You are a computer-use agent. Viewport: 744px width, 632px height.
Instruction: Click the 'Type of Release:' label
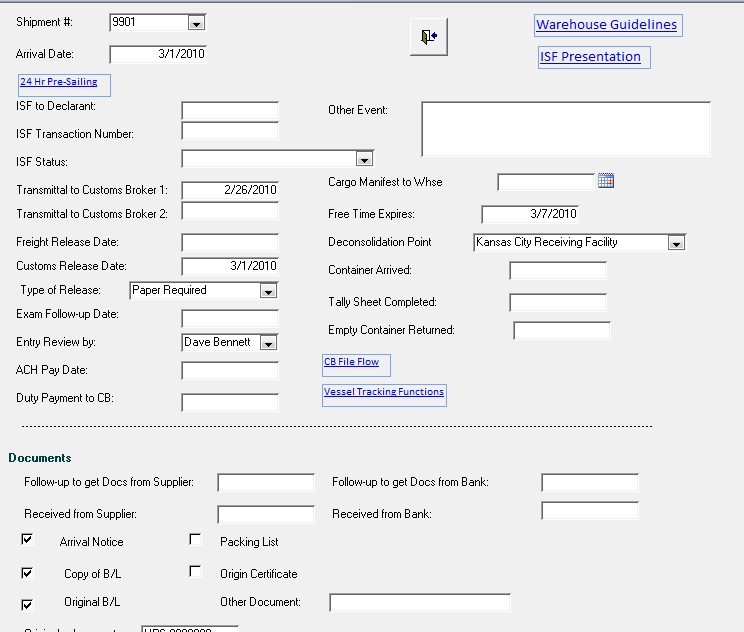(60, 290)
